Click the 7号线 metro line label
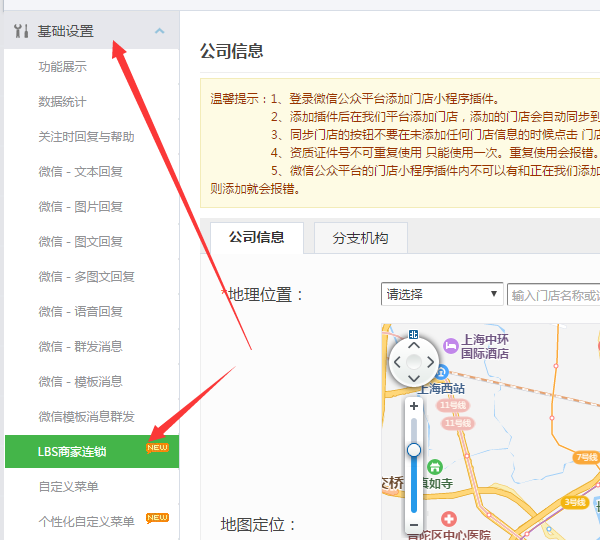 tap(587, 457)
